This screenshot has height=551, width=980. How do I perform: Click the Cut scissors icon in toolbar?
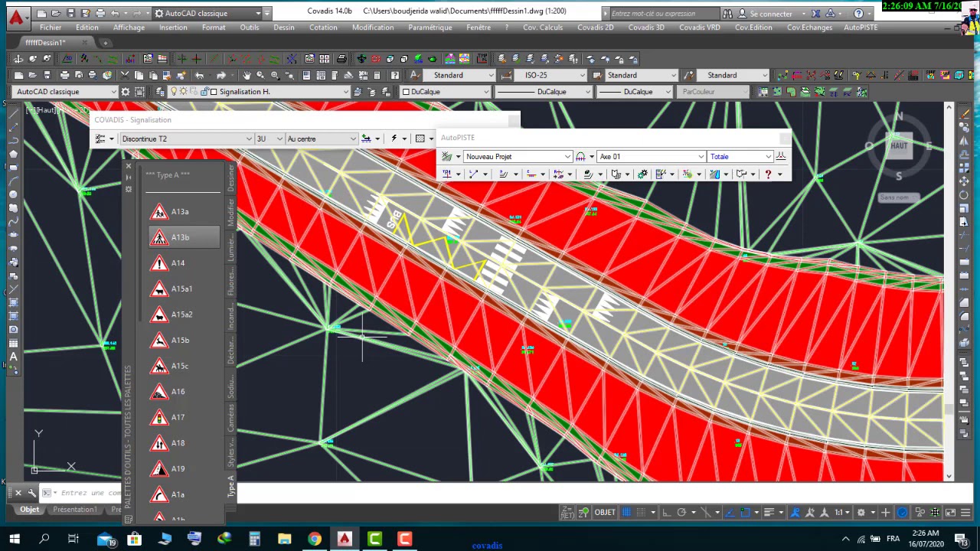pyautogui.click(x=125, y=75)
